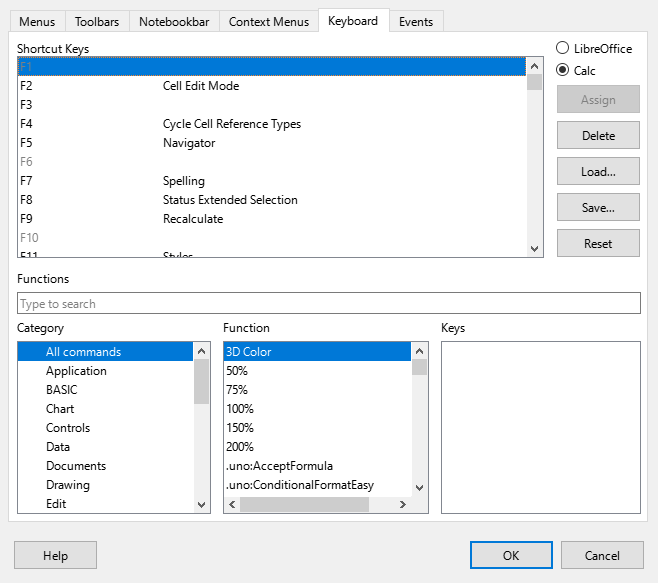Switch to the Events tab
658x583 pixels.
coord(416,21)
